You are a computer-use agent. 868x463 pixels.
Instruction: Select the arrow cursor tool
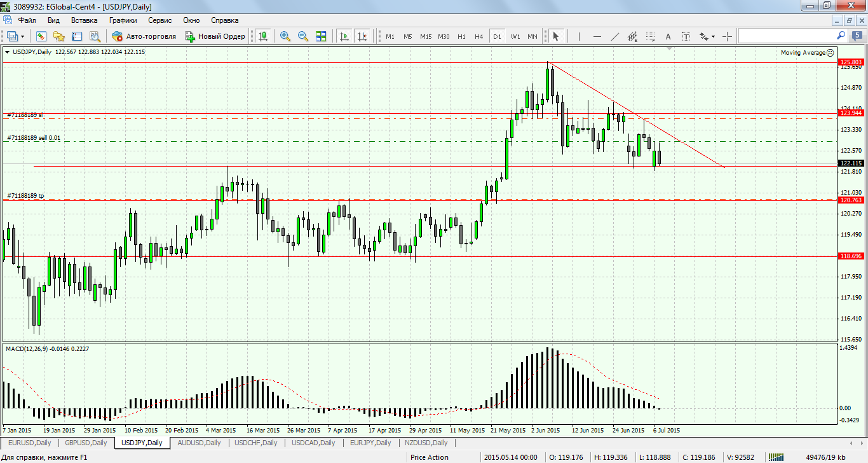pos(556,36)
